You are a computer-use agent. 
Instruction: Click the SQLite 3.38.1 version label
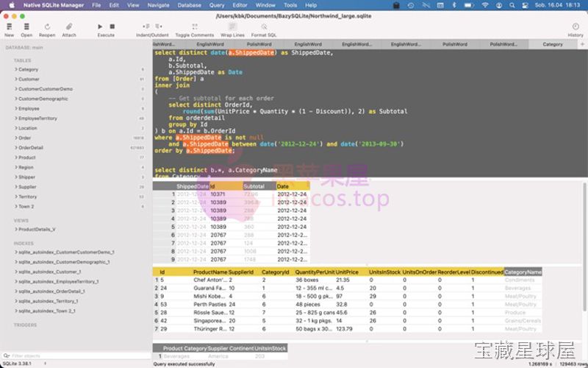tap(17, 364)
